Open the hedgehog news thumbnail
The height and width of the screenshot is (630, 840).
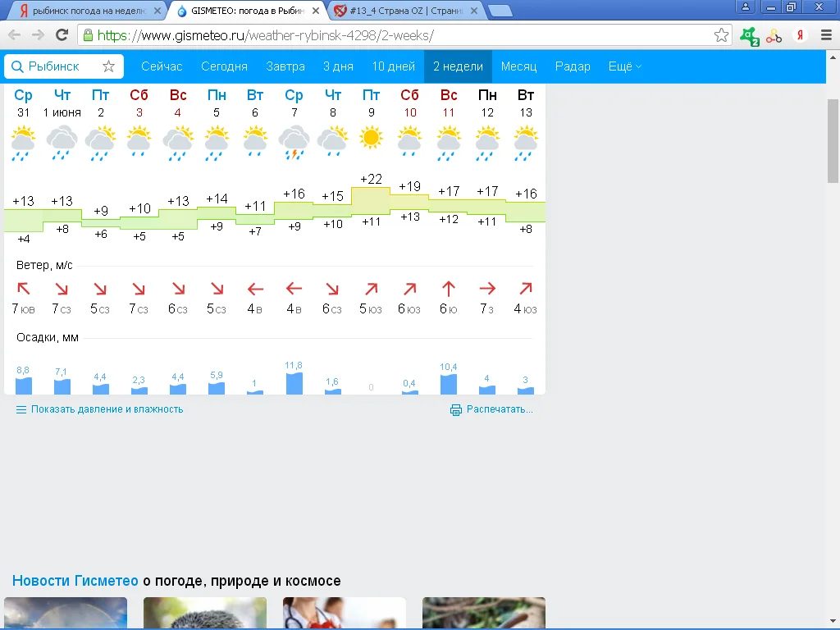click(x=204, y=613)
